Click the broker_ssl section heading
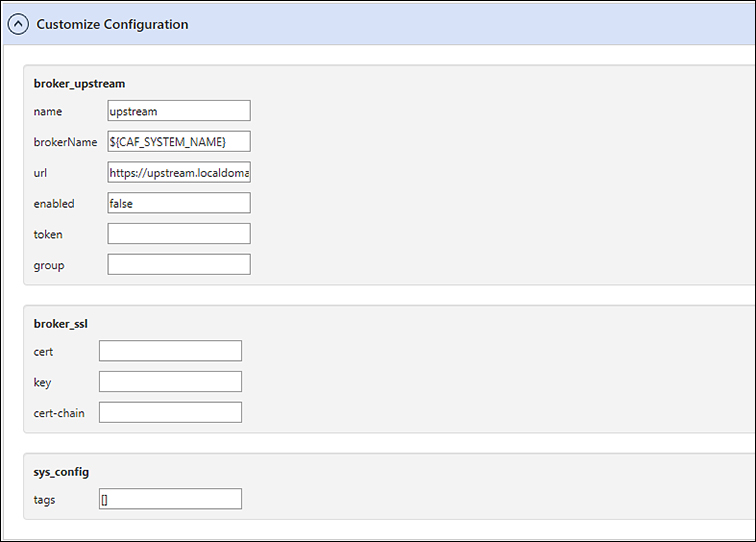Viewport: 756px width, 542px height. click(61, 324)
